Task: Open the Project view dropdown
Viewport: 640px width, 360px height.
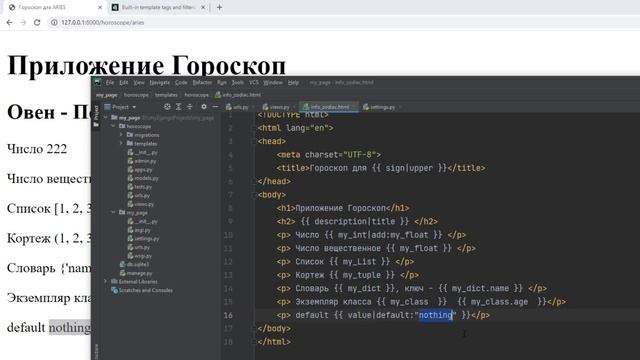Action: point(120,107)
